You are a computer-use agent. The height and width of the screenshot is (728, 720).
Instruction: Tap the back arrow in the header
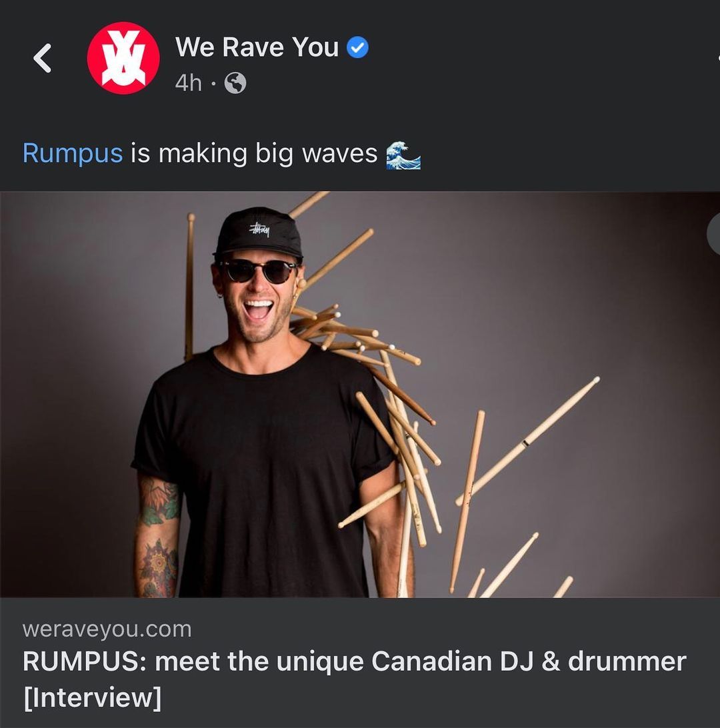42,59
